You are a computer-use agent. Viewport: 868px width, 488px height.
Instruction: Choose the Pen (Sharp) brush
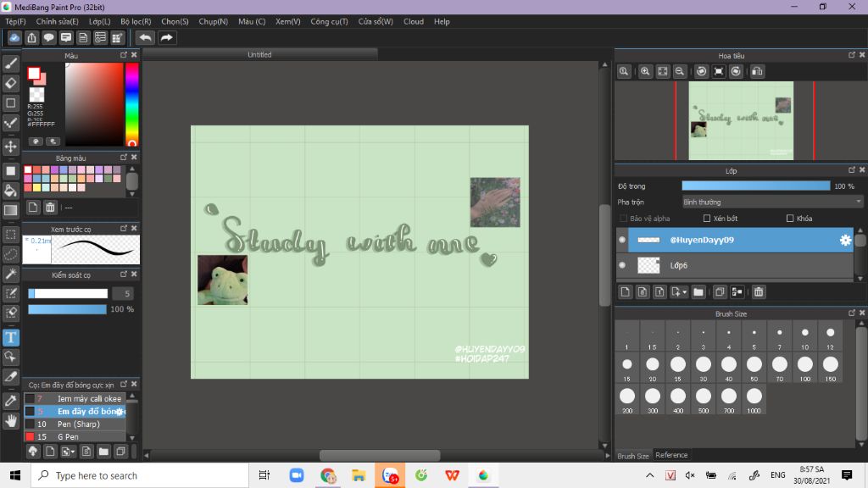coord(75,424)
